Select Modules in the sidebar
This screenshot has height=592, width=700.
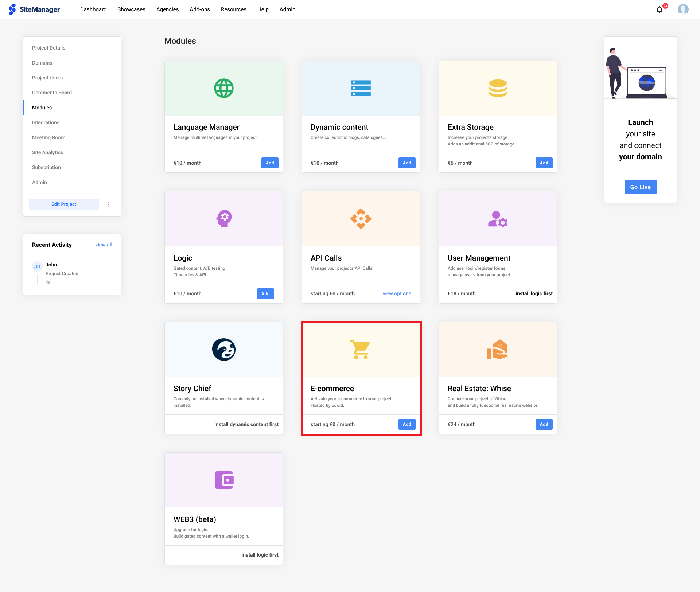click(42, 108)
